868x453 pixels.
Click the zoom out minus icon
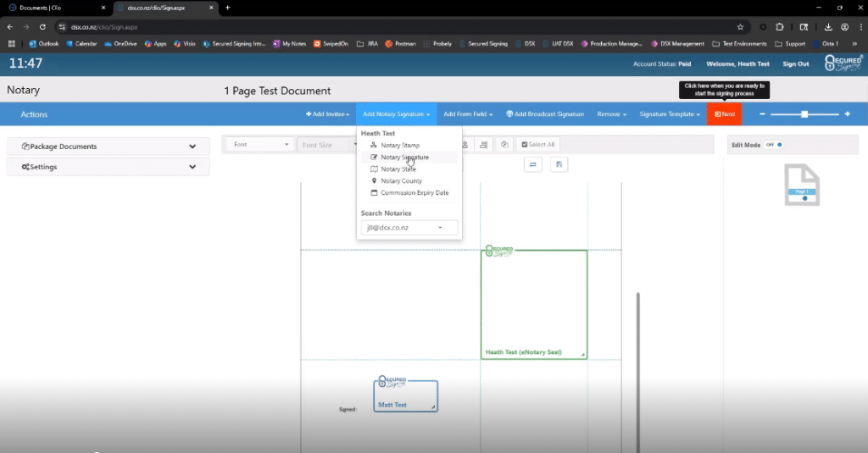[x=762, y=114]
